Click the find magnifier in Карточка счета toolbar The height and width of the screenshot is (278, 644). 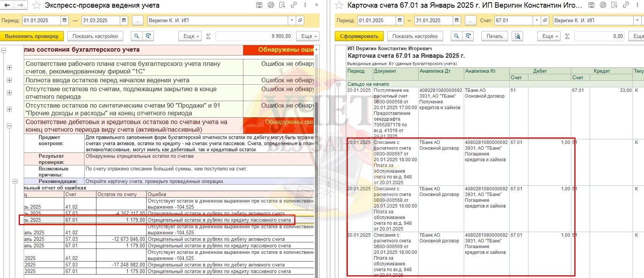456,36
